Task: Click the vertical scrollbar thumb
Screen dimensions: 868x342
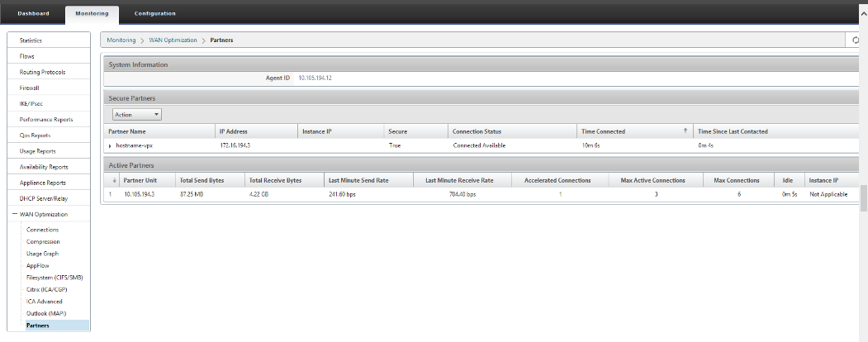Action: click(864, 198)
